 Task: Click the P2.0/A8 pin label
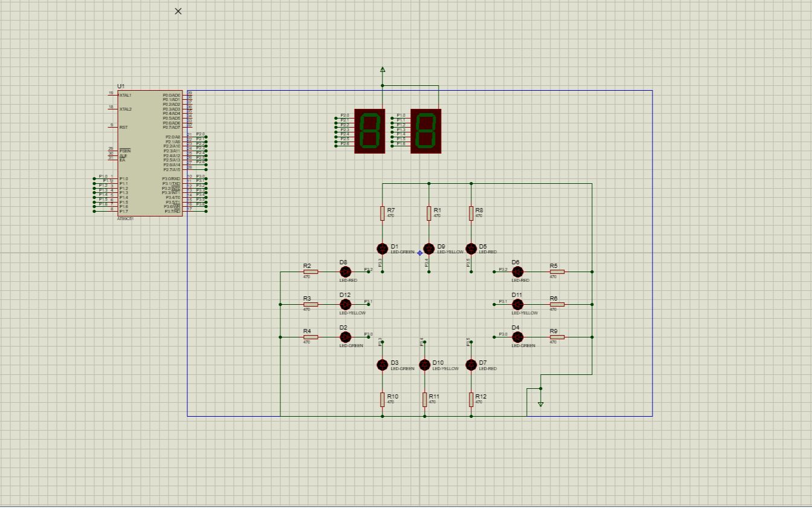(173, 137)
